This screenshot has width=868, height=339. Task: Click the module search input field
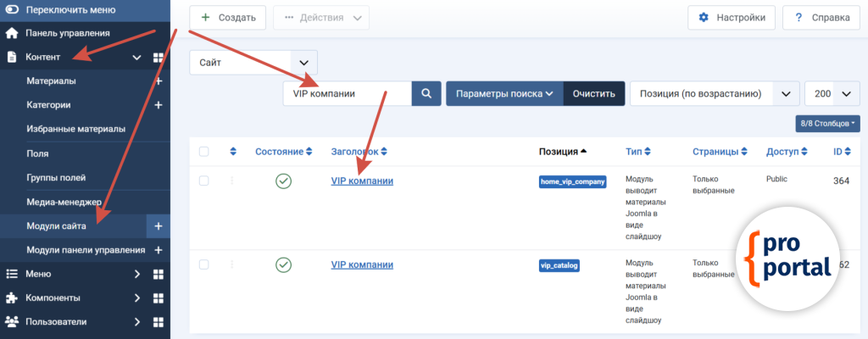[347, 94]
